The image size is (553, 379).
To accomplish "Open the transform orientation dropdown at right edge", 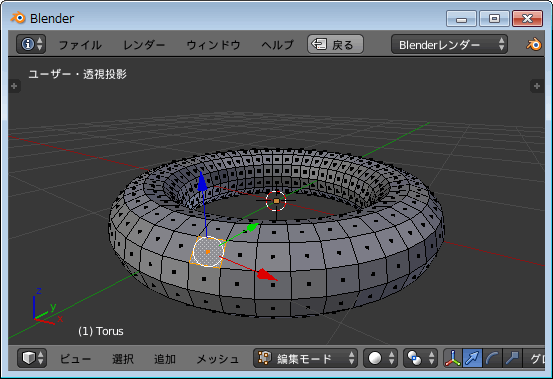I will pos(534,358).
